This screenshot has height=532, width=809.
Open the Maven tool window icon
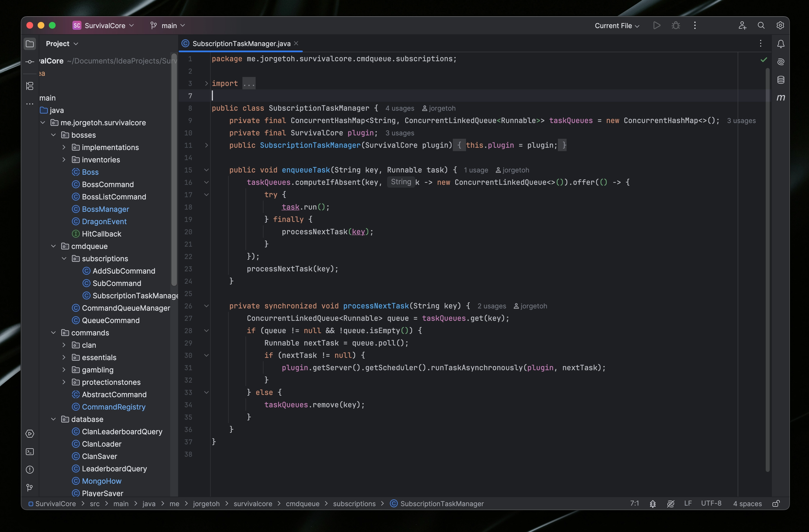click(780, 98)
